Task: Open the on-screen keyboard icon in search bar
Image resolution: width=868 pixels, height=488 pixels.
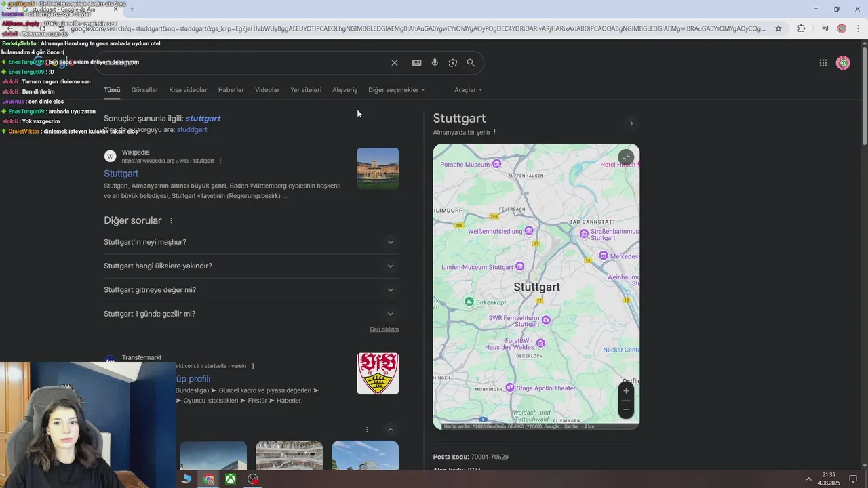Action: tap(416, 63)
